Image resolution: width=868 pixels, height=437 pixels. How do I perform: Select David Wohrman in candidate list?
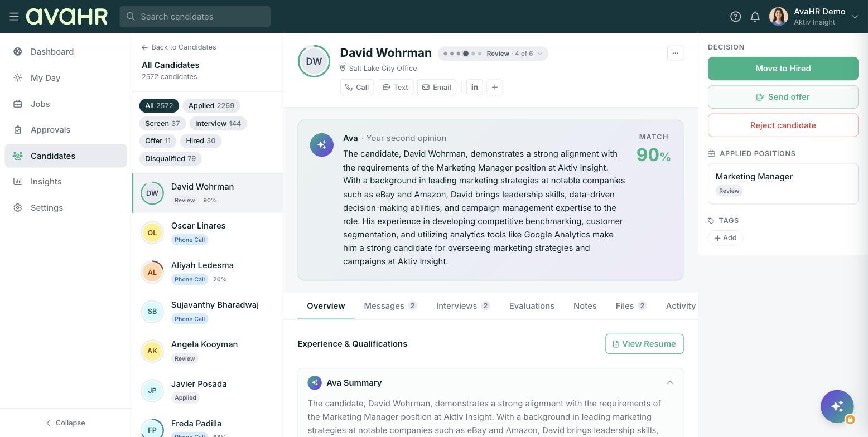point(208,193)
